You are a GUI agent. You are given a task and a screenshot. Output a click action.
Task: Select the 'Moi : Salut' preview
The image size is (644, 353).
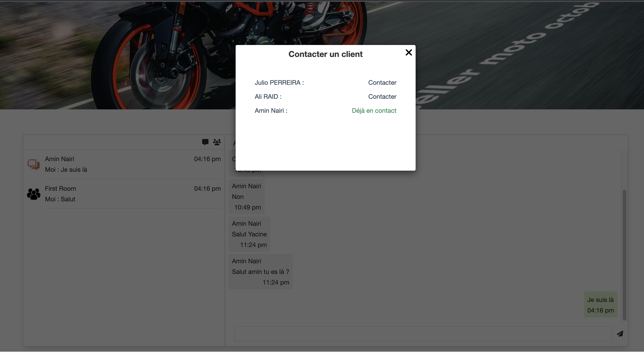click(60, 199)
